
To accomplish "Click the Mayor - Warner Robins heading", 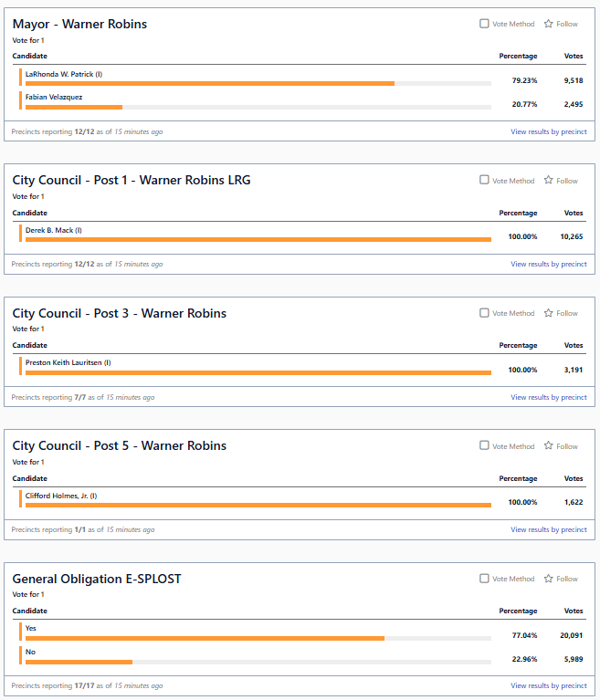I will (79, 24).
